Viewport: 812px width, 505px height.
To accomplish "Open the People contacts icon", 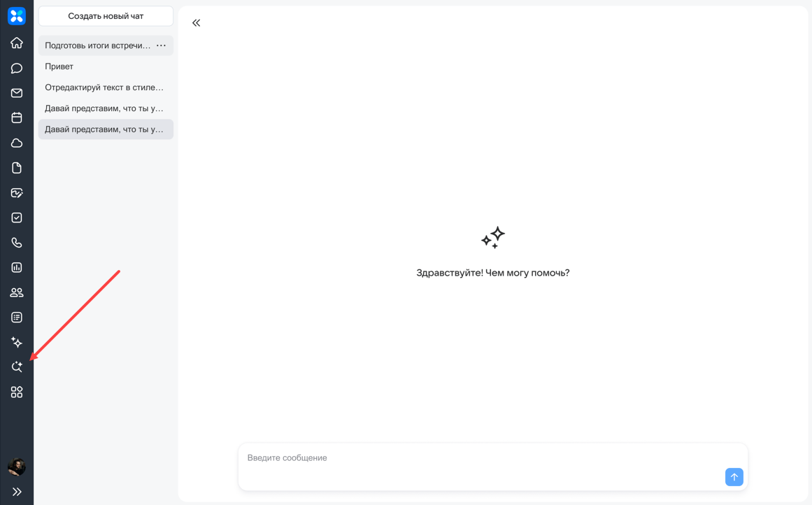I will tap(17, 292).
